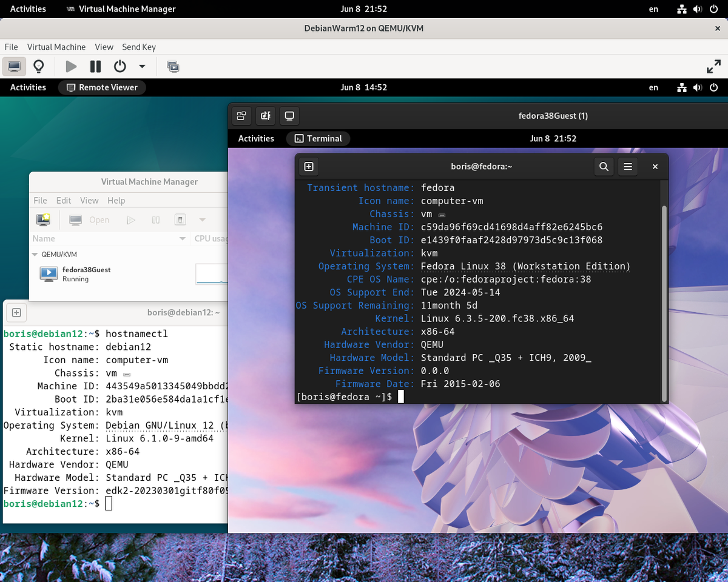Pause the DebianWarm12 VM with the pause icon

tap(95, 66)
